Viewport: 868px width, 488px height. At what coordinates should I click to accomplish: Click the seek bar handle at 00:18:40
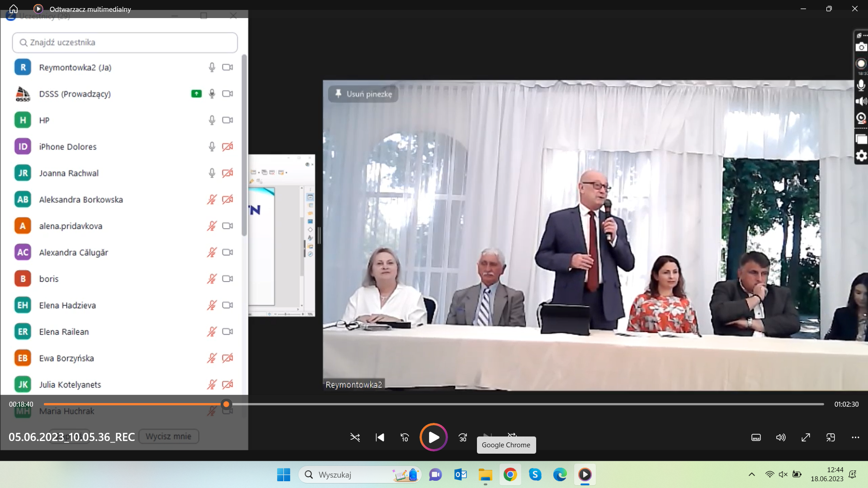(x=226, y=404)
